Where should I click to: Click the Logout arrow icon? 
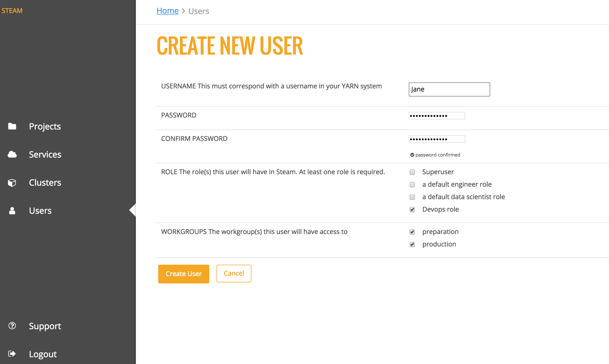click(x=12, y=354)
